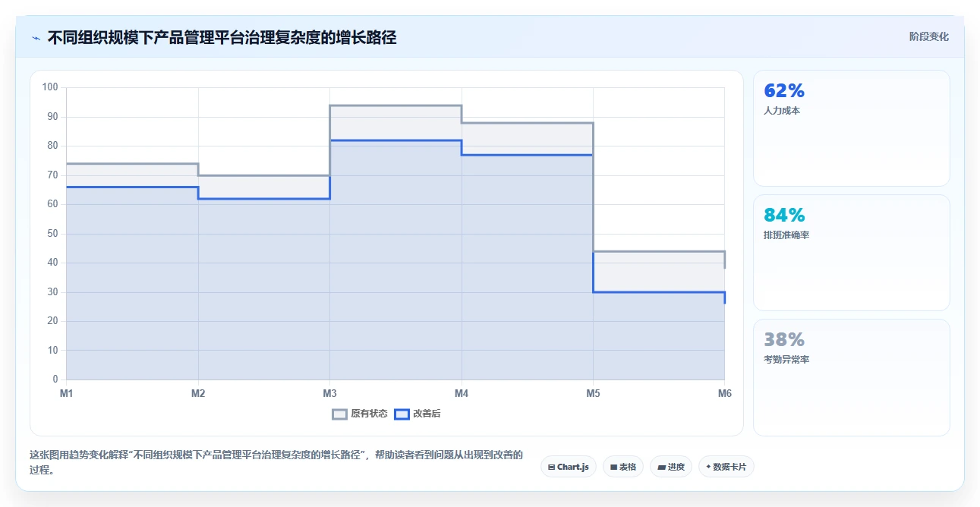The height and width of the screenshot is (507, 980).
Task: Click the M3 x-axis label
Action: coord(329,393)
